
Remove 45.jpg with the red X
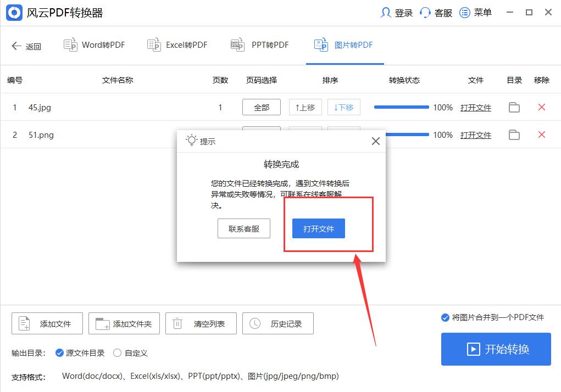tap(542, 108)
